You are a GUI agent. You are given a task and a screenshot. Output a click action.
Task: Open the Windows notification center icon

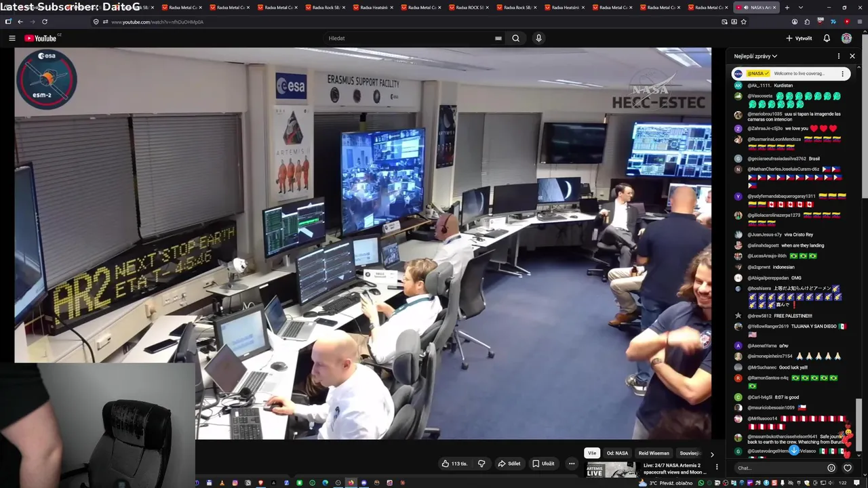[856, 483]
